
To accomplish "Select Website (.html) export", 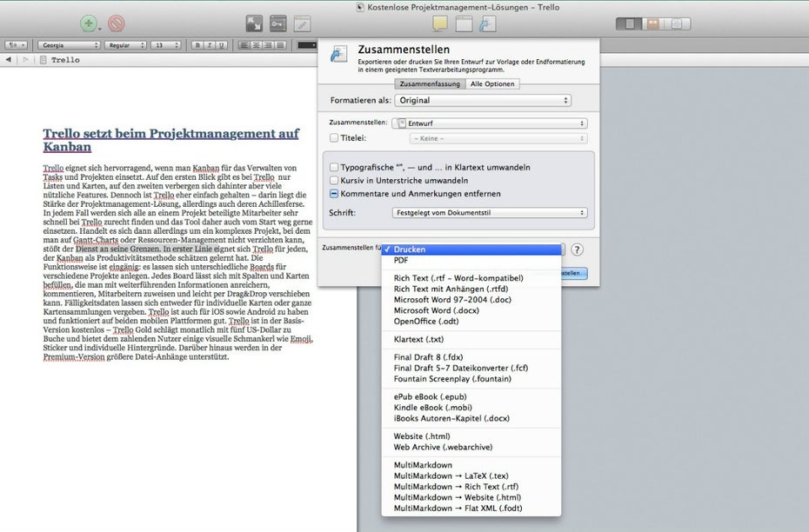I will [x=471, y=436].
